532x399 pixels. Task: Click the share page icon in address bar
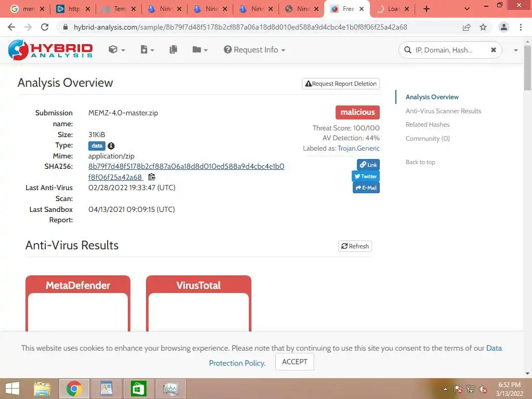(x=467, y=27)
